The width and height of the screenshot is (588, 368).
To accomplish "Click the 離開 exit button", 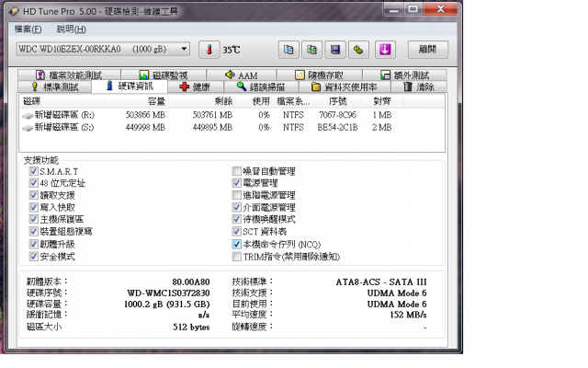I will (x=428, y=50).
